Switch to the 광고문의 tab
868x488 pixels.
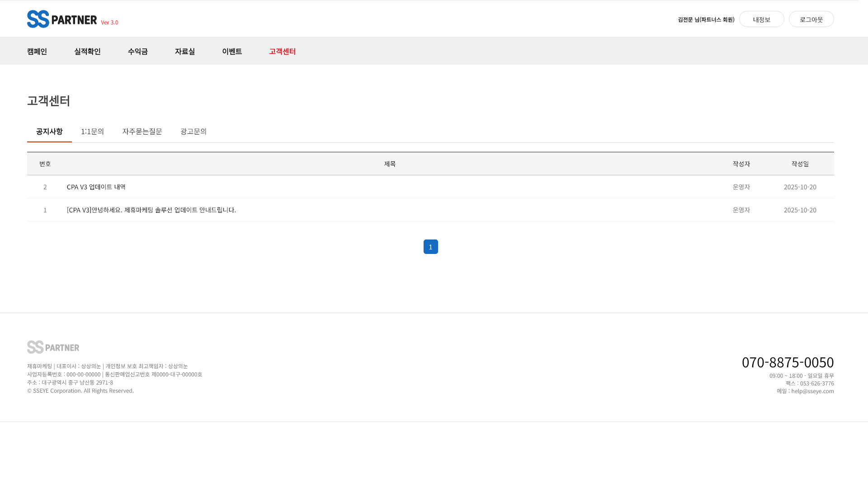point(193,131)
